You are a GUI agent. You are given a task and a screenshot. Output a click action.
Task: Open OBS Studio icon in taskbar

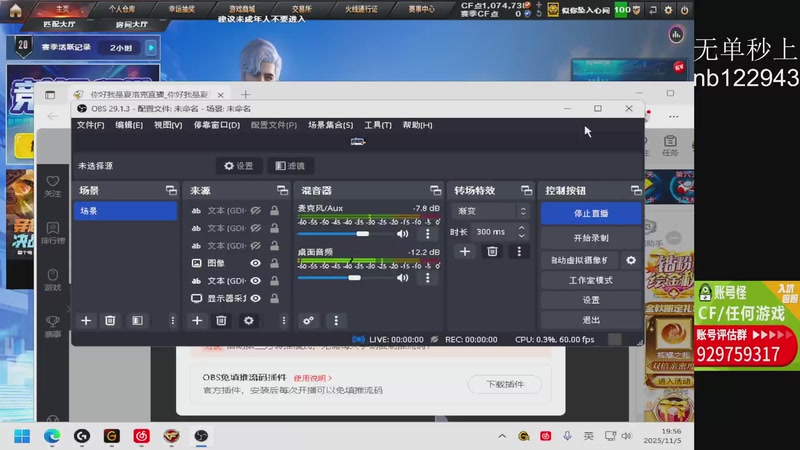point(201,436)
